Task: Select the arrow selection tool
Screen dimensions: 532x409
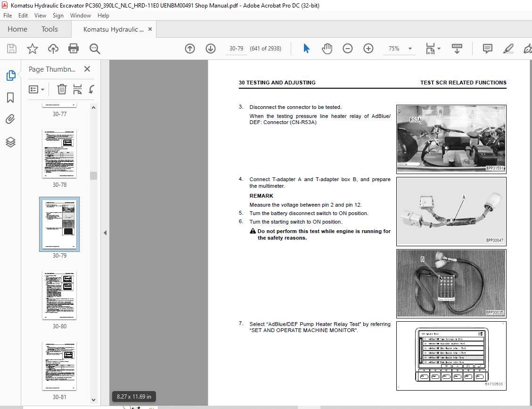Action: 306,49
